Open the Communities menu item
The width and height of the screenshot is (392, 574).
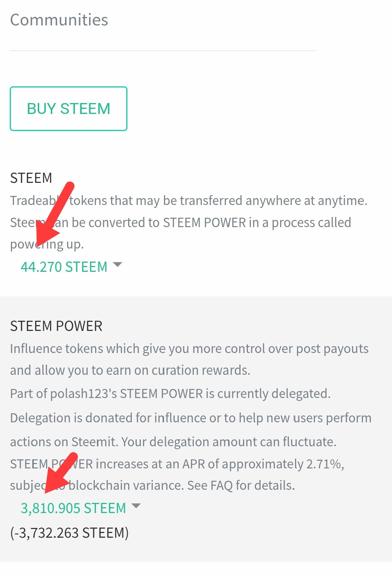[x=59, y=20]
